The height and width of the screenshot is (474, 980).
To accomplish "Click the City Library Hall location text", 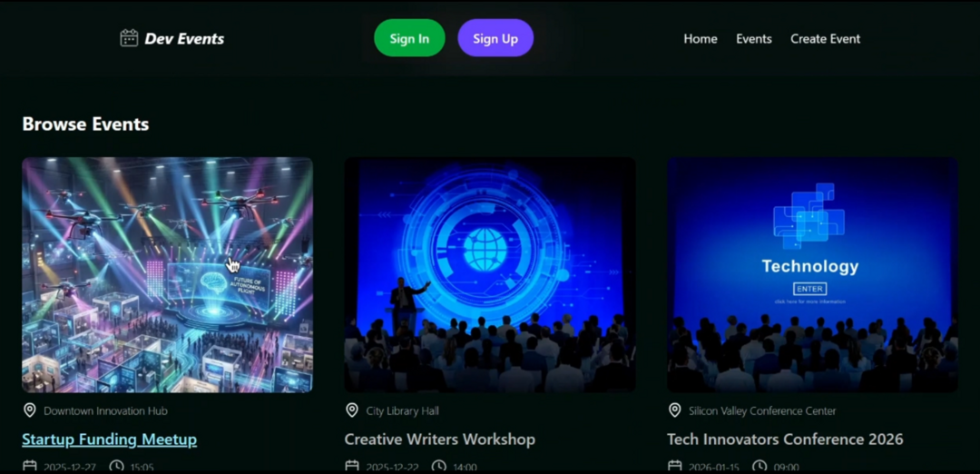I will 403,410.
